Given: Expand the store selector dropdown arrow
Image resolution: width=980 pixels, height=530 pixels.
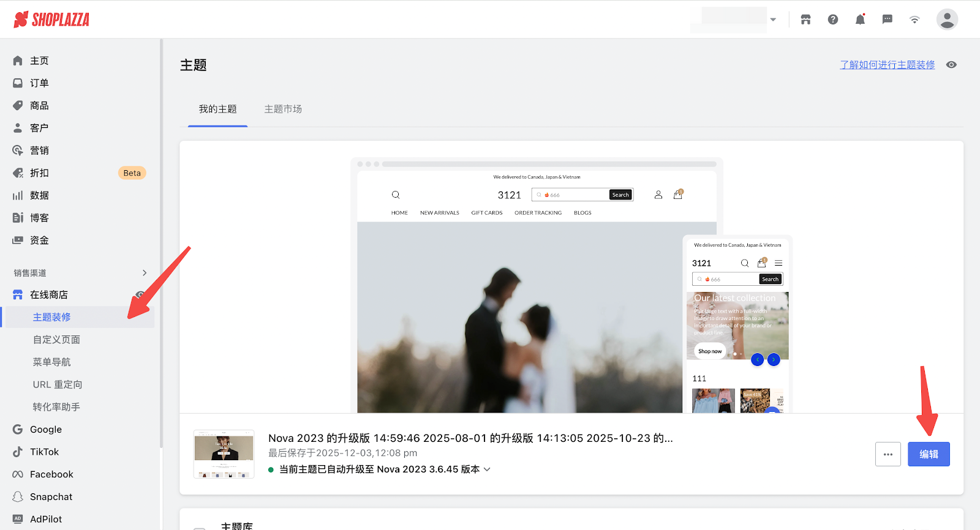Looking at the screenshot, I should [x=773, y=20].
